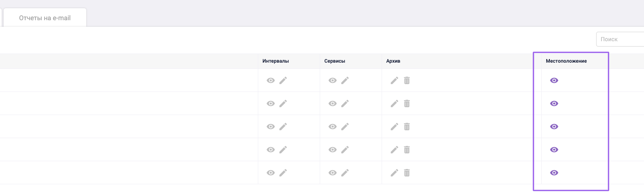
Task: Delete archive trash icon in third row
Action: [407, 127]
